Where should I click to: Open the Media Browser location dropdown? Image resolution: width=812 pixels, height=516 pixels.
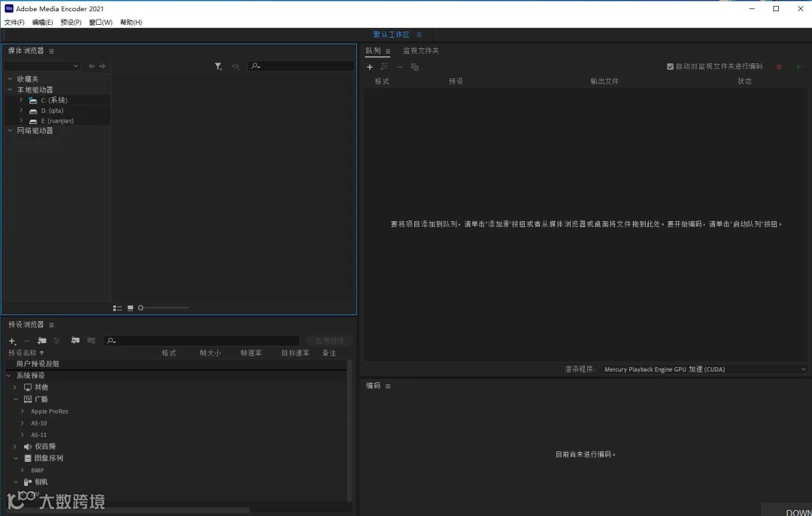point(42,65)
